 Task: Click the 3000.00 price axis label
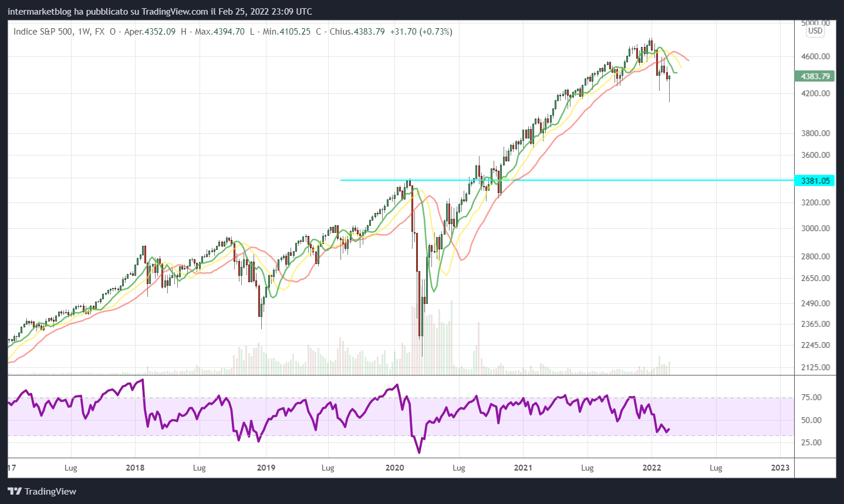[815, 228]
